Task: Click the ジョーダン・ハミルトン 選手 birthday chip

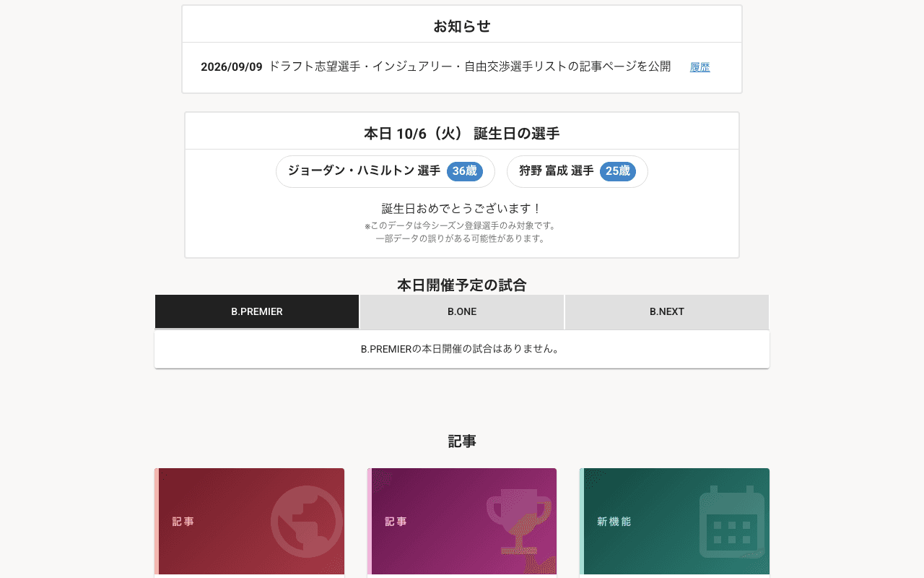Action: pos(385,171)
